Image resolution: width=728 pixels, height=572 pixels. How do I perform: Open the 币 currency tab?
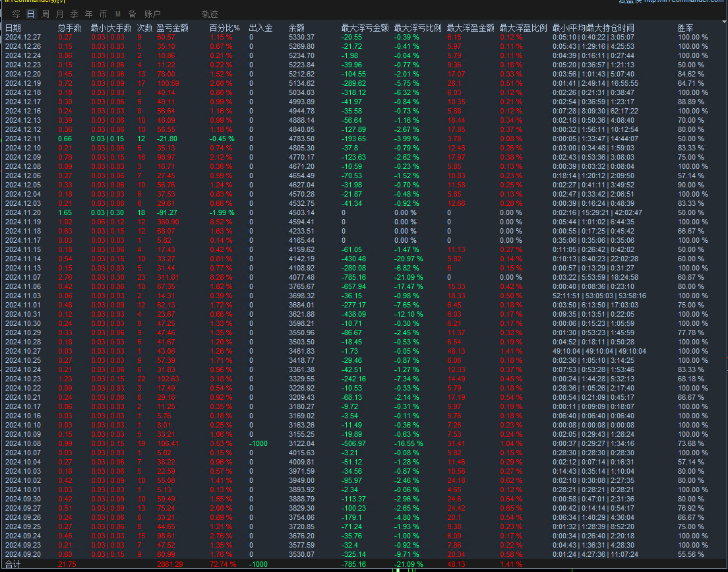pos(103,14)
